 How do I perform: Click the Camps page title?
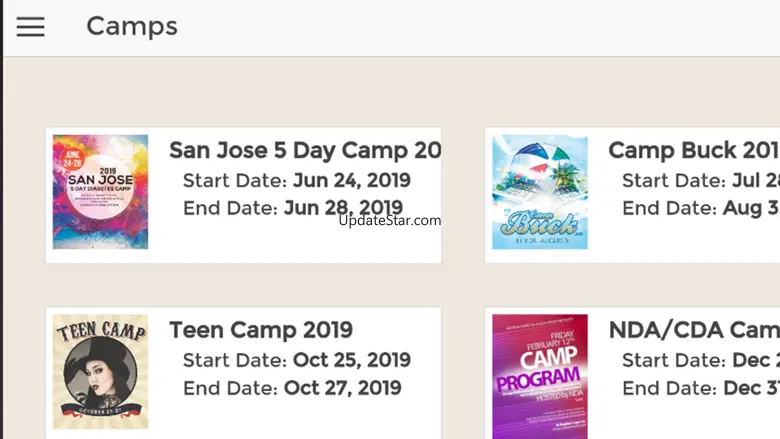click(132, 27)
